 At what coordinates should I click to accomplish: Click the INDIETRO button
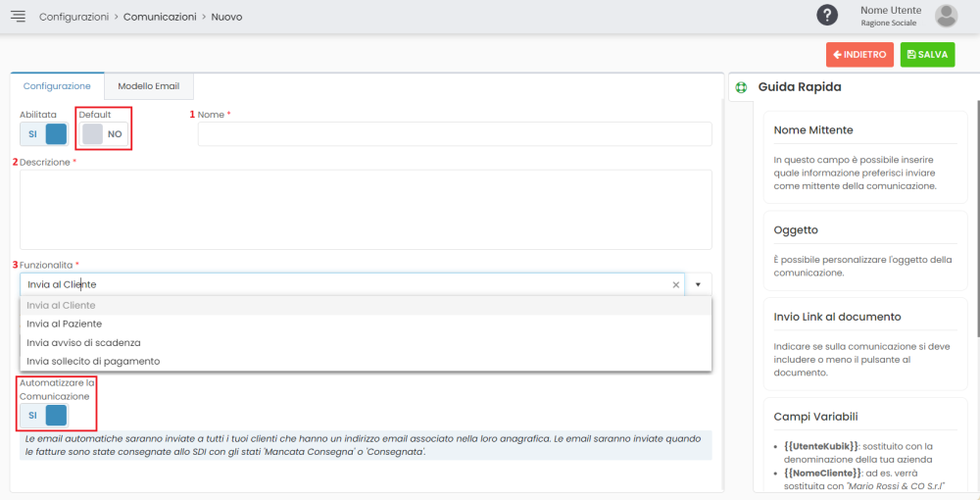(x=859, y=55)
